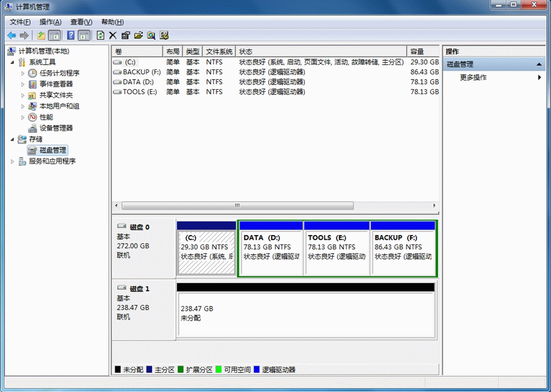
Task: Click the black 未分配 legend color swatch
Action: pos(118,369)
